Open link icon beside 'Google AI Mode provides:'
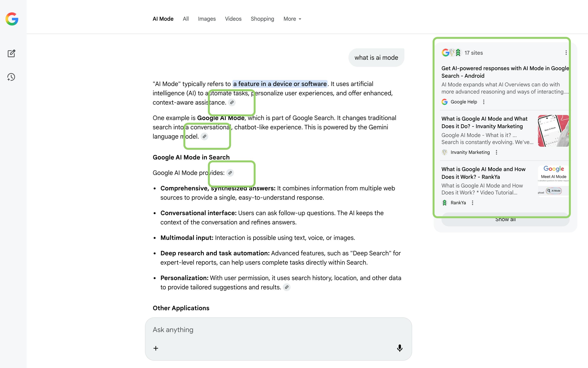This screenshot has height=368, width=588. [230, 173]
